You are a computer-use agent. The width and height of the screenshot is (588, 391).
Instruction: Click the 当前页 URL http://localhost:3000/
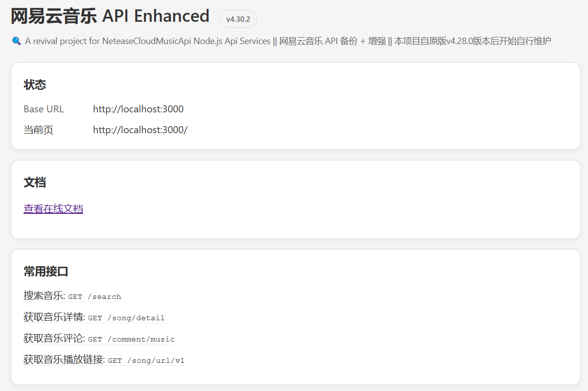point(140,130)
